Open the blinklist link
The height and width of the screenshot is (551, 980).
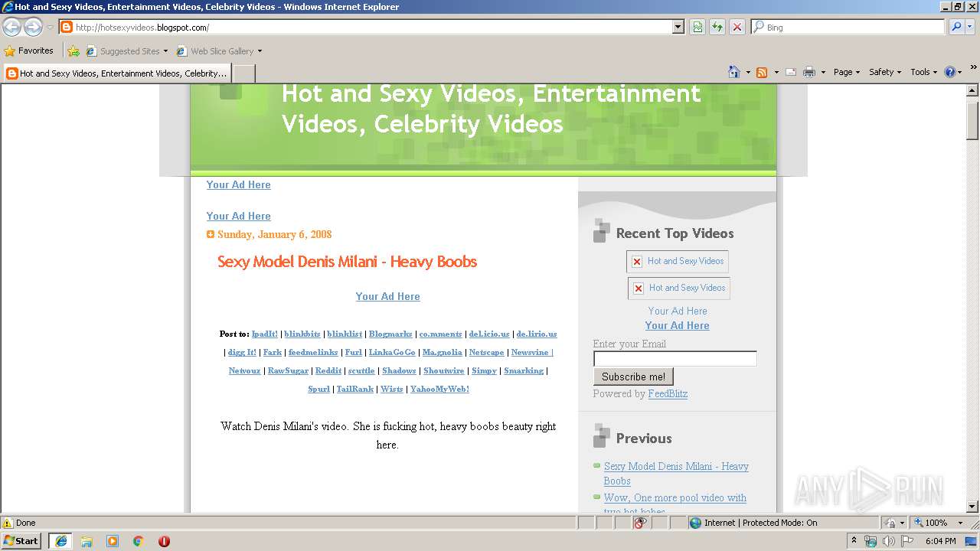point(345,334)
